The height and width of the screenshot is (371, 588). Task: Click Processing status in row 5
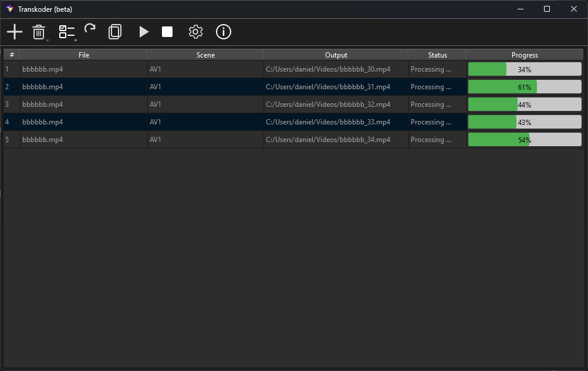438,140
